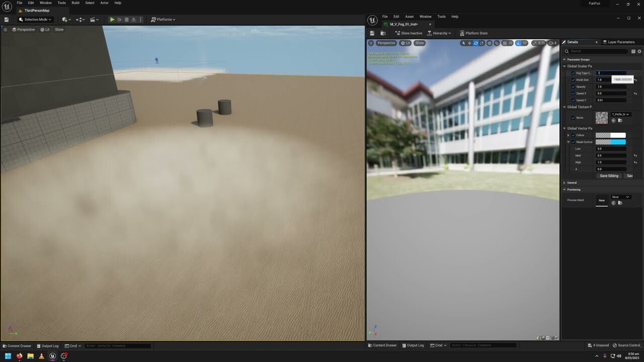Toggle the Mask Size parameter checkbox

pos(573,79)
